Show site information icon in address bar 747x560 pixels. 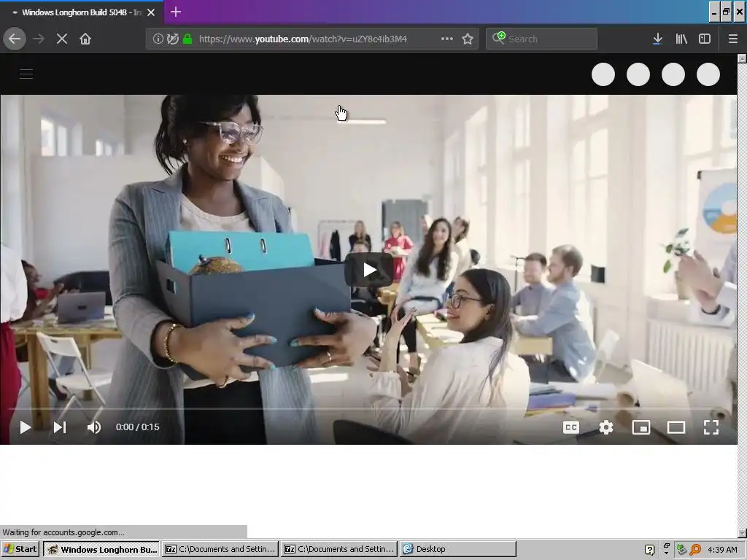click(x=158, y=39)
